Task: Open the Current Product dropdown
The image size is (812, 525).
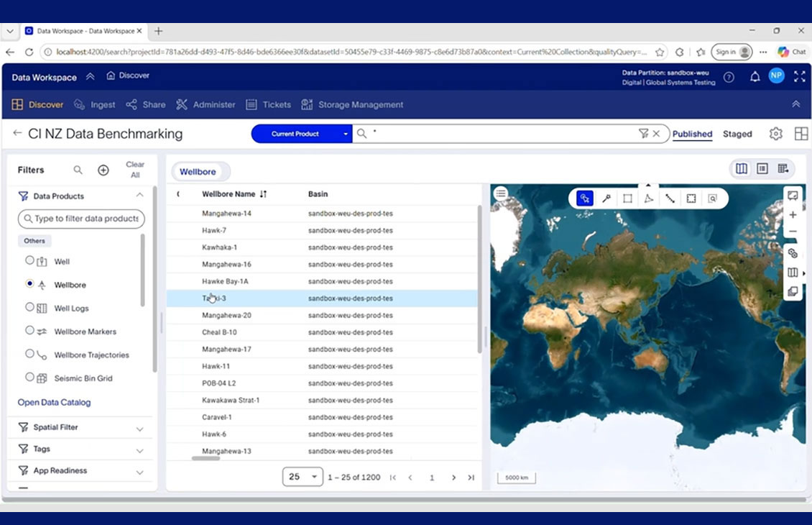Action: [301, 134]
